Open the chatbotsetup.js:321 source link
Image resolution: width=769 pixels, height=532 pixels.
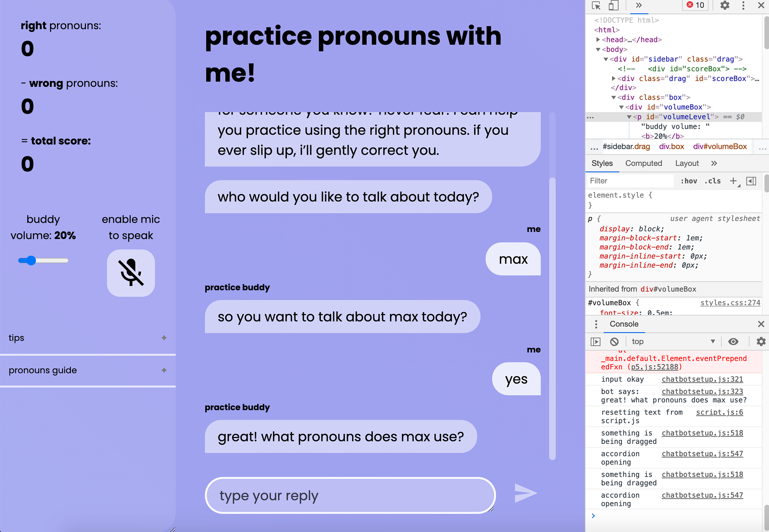pyautogui.click(x=702, y=379)
